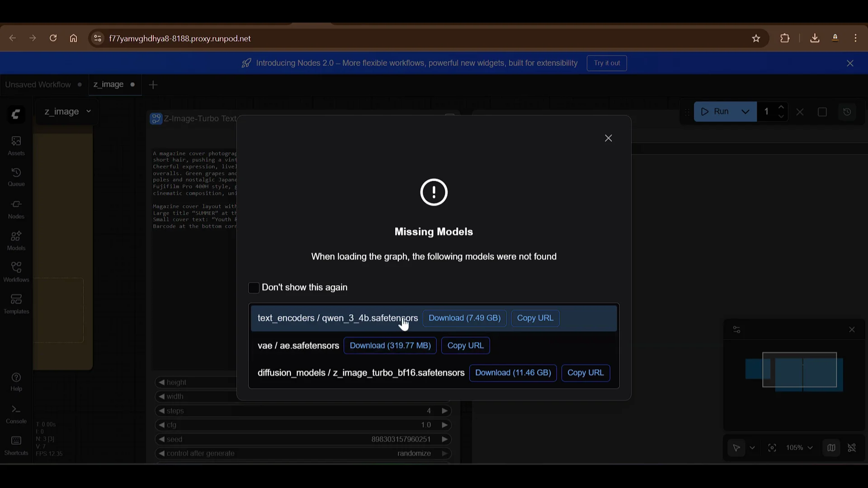This screenshot has width=868, height=488.
Task: Open the Run button dropdown
Action: 745,112
